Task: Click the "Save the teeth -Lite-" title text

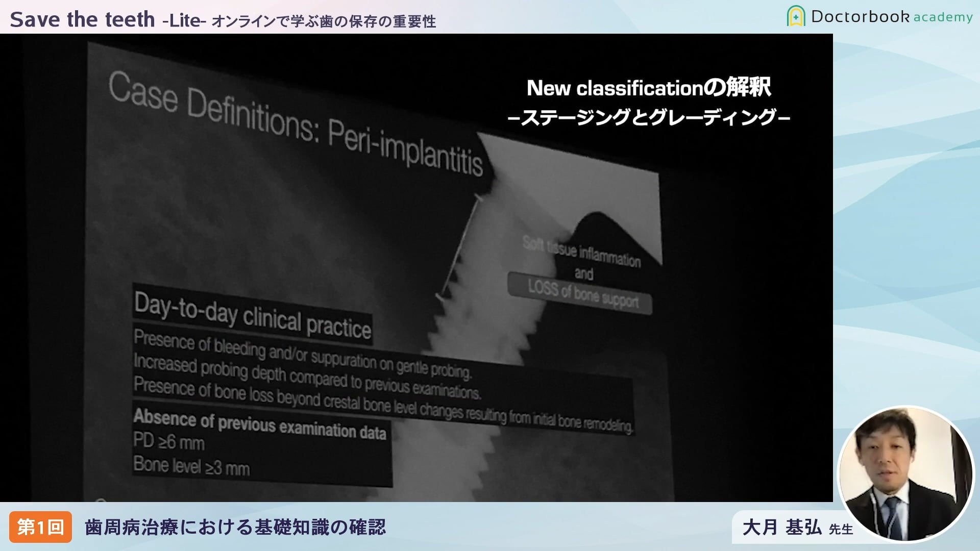Action: 108,20
